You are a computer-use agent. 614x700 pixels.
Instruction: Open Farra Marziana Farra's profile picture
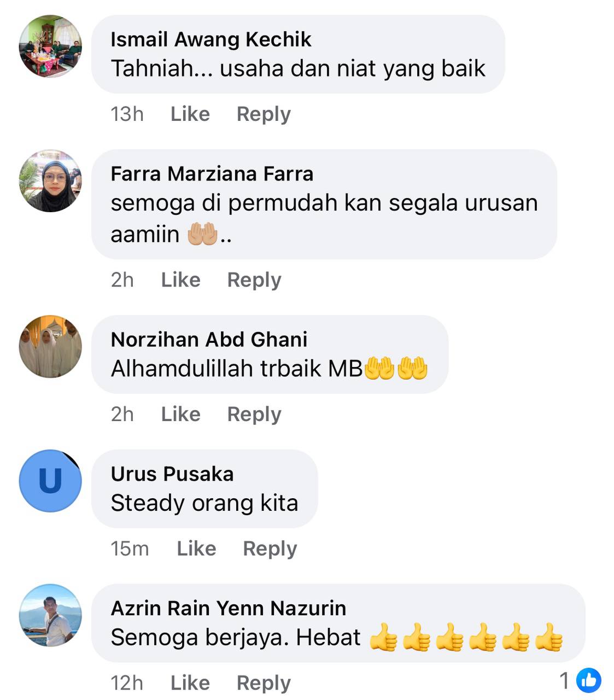coord(50,180)
